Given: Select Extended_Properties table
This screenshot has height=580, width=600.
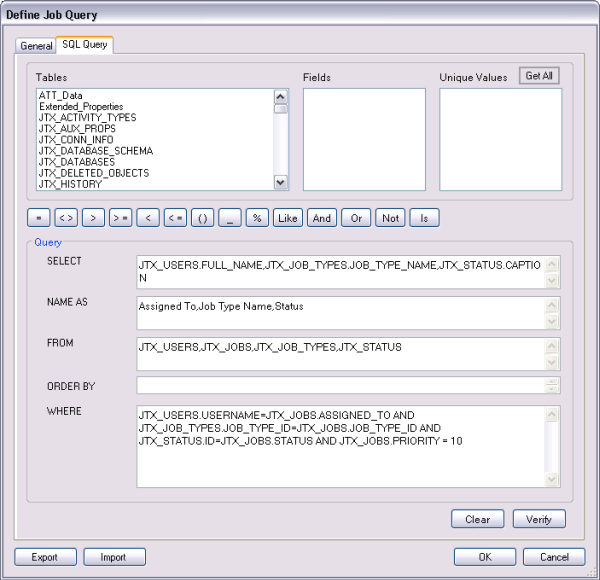Looking at the screenshot, I should tap(81, 106).
